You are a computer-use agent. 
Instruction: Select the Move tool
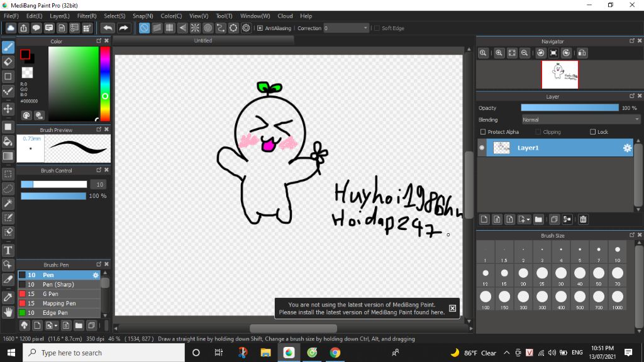point(8,109)
